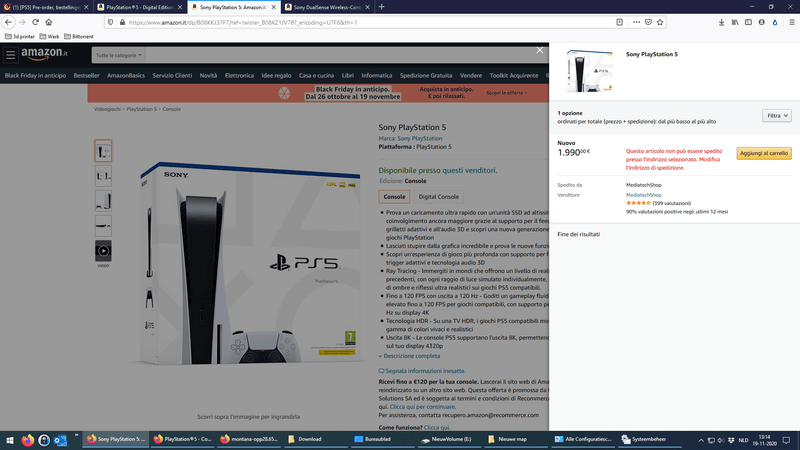The width and height of the screenshot is (800, 450).
Task: Open Amazon hamburger side menu
Action: pyautogui.click(x=11, y=55)
